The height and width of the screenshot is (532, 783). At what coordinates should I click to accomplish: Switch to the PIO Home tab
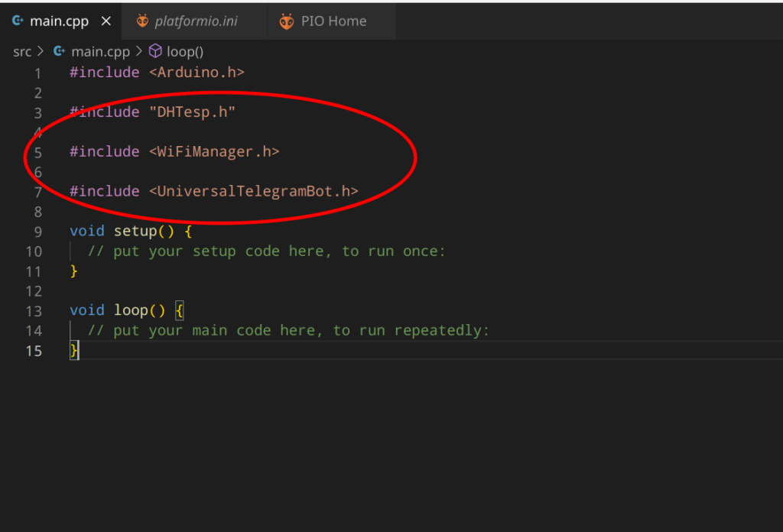click(333, 21)
